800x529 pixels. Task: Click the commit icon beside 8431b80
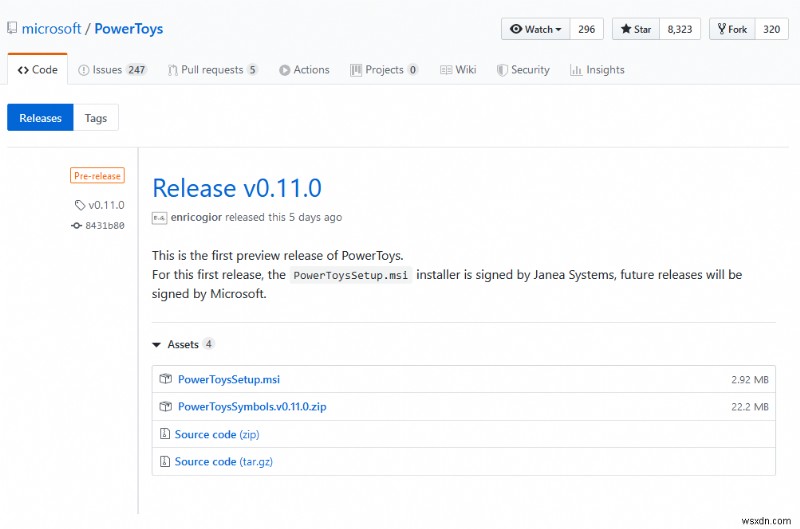pos(77,226)
